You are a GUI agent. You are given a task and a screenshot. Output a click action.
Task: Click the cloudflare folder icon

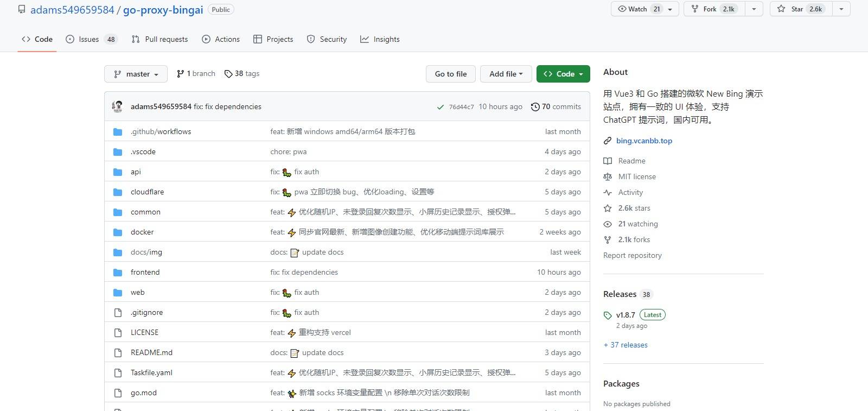118,192
